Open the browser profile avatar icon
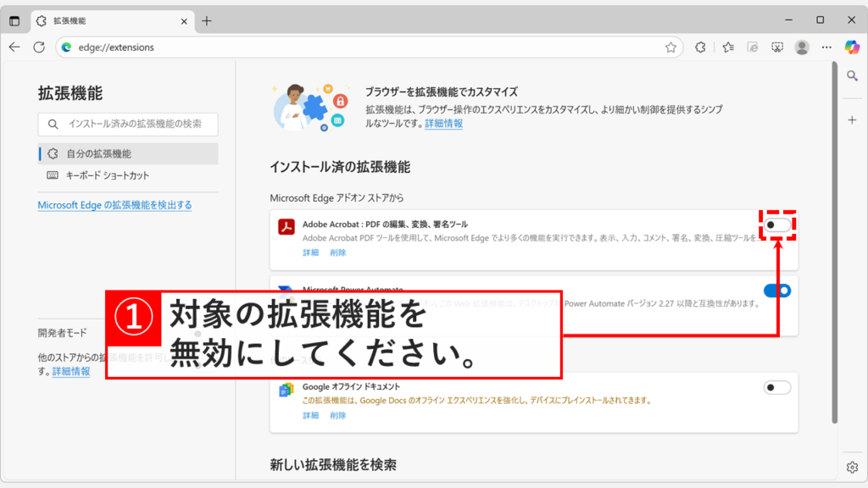Screen dimensions: 868x488 [x=802, y=47]
